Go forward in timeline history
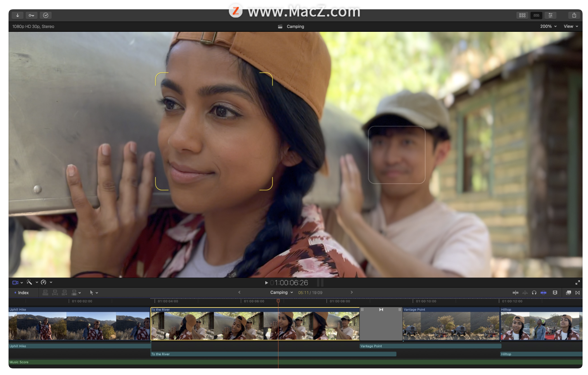 coord(352,292)
